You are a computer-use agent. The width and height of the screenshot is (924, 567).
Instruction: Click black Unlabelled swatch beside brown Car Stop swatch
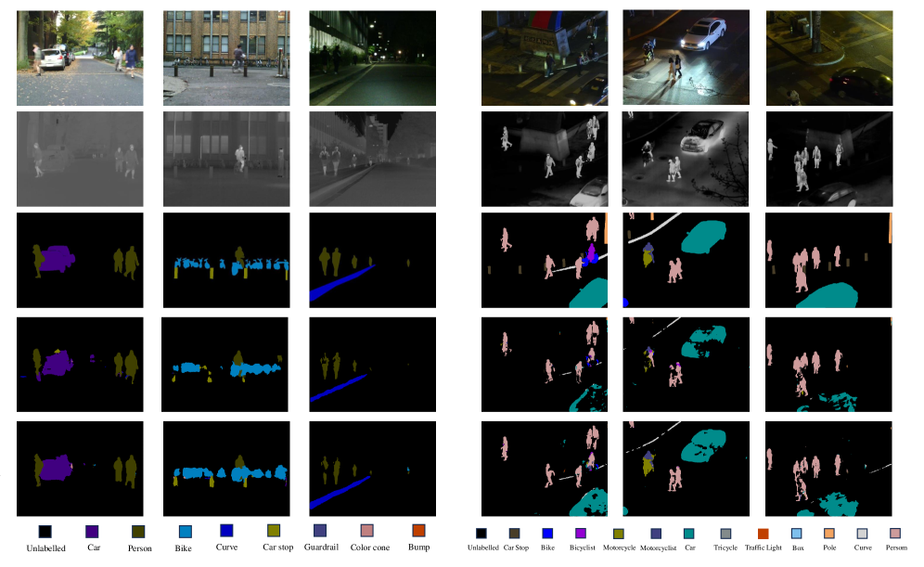pyautogui.click(x=481, y=534)
